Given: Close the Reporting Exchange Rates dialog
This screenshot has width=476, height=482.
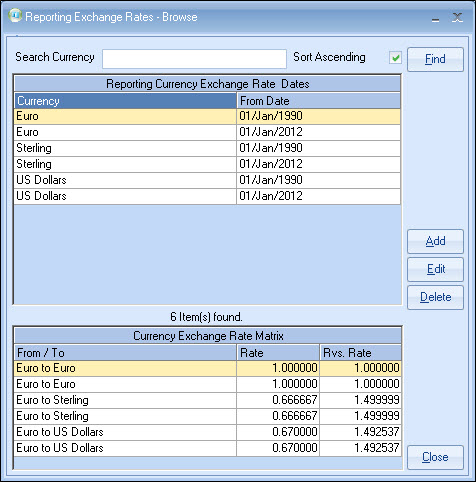Looking at the screenshot, I should (x=435, y=457).
